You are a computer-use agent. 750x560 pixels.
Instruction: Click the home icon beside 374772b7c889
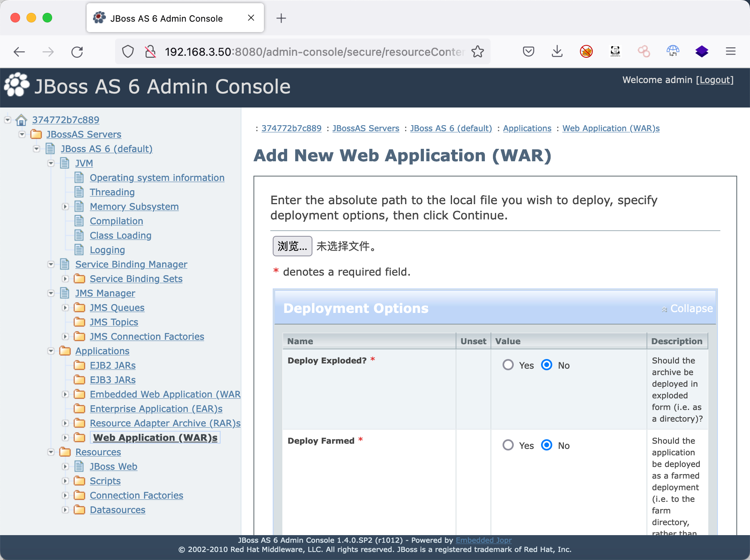tap(21, 120)
